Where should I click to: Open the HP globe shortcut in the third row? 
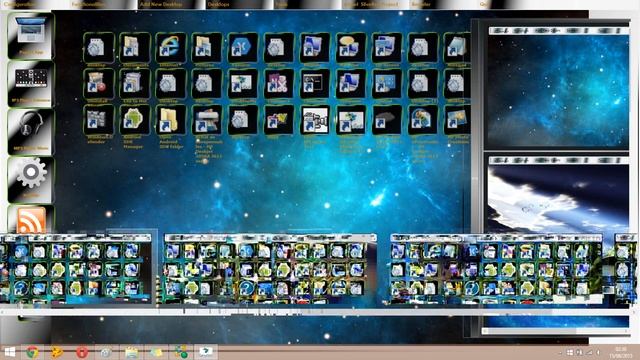[x=422, y=120]
